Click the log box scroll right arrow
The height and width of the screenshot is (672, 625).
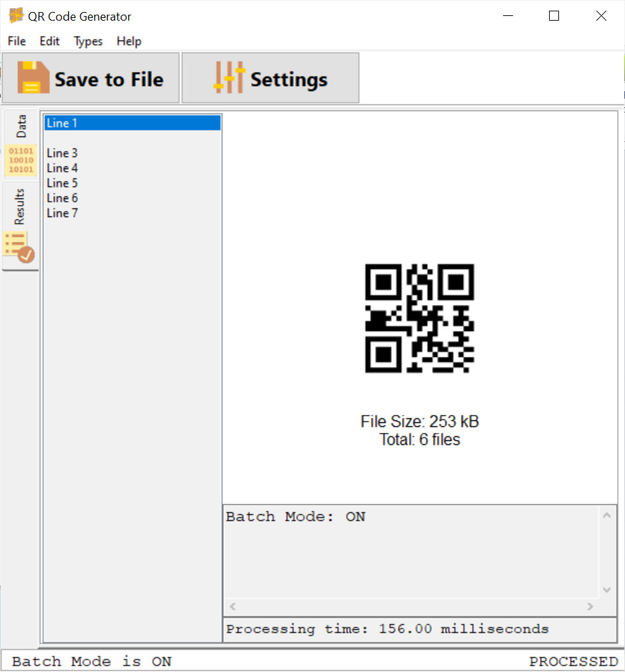coord(590,607)
